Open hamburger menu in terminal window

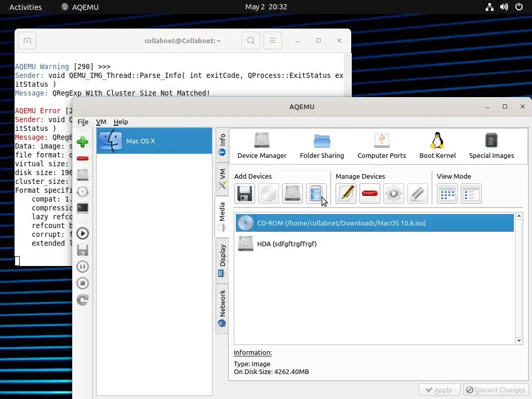coord(272,41)
